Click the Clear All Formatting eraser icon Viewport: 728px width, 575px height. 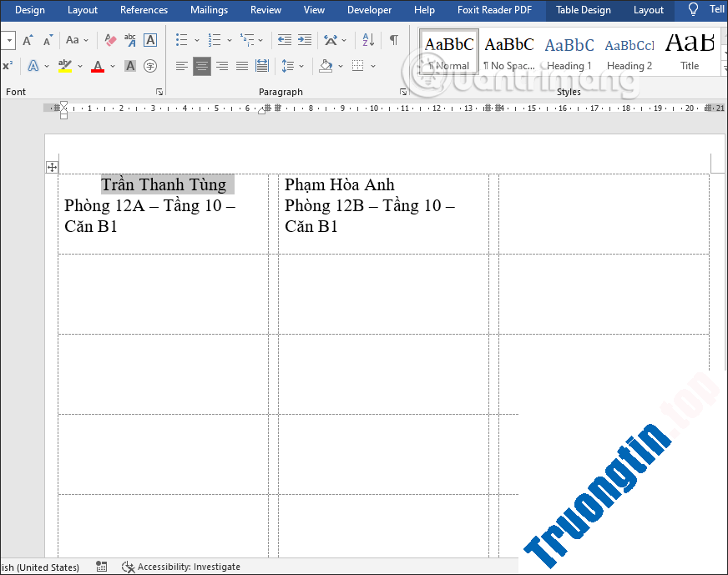tap(110, 40)
